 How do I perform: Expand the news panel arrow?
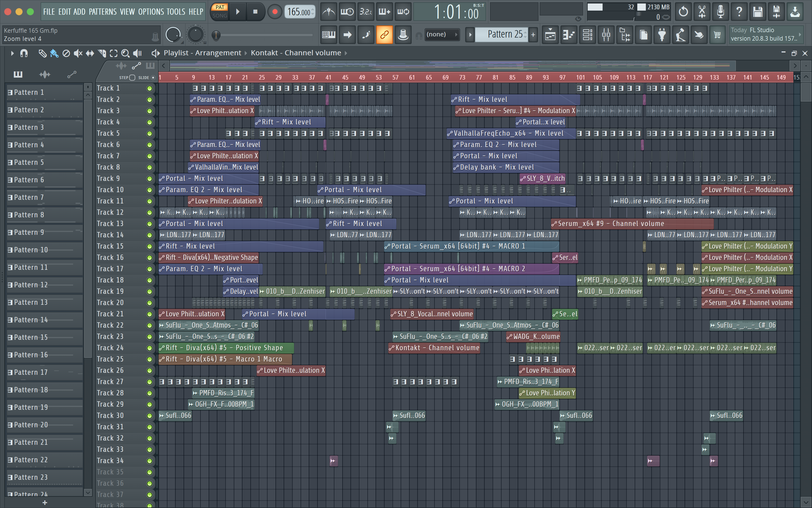pos(800,34)
